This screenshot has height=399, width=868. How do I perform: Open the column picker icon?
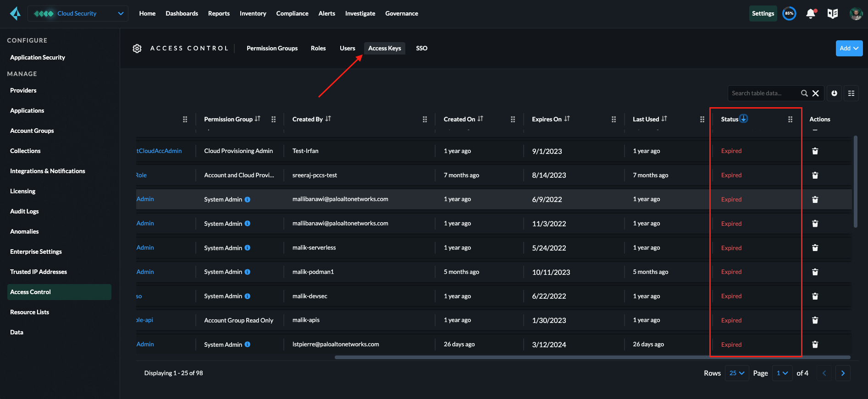(x=851, y=93)
